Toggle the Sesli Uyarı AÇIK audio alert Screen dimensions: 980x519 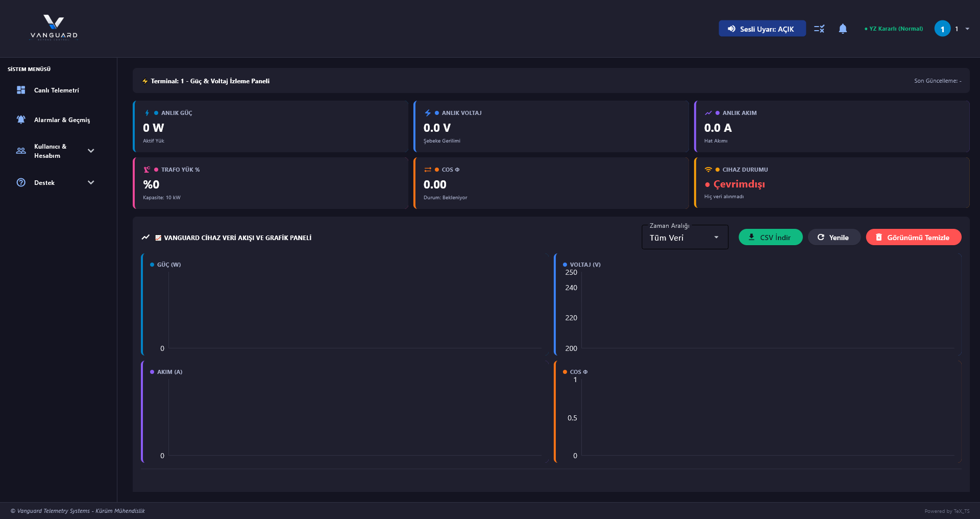762,29
